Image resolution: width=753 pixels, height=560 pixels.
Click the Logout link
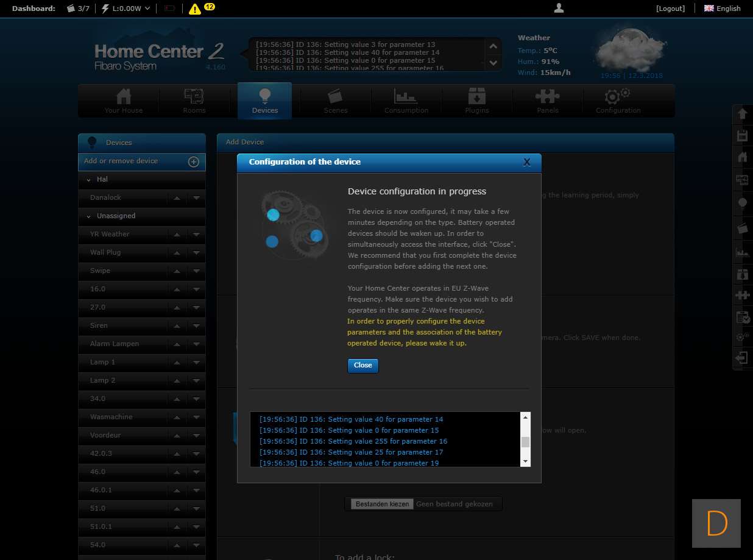[670, 9]
